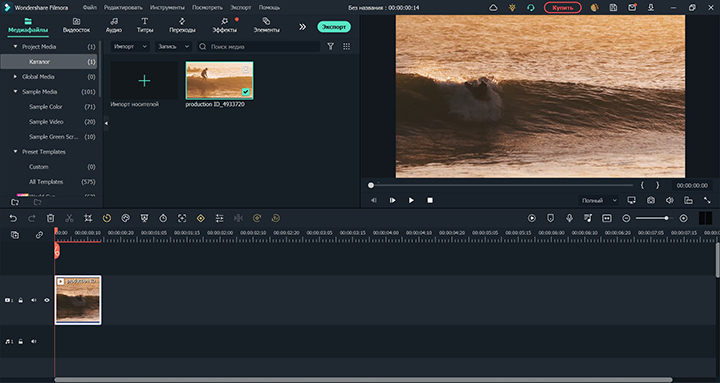Viewport: 720px width, 383px height.
Task: Switch to the Аудио tab
Action: coord(114,25)
